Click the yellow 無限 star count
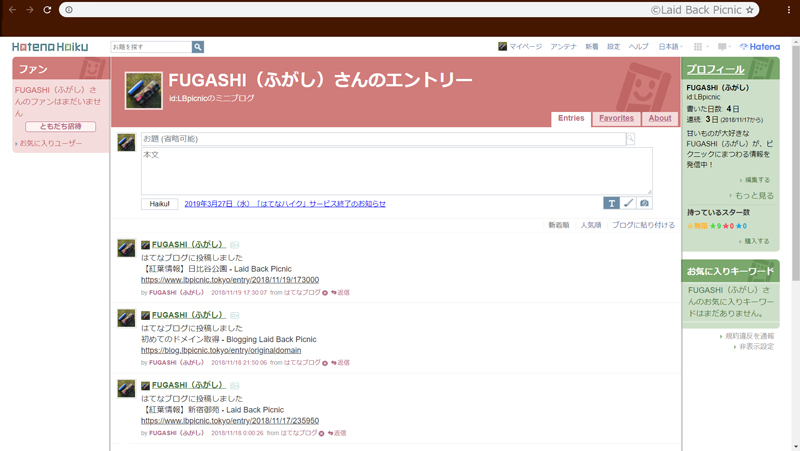Screen dimensions: 800x451 [697, 226]
